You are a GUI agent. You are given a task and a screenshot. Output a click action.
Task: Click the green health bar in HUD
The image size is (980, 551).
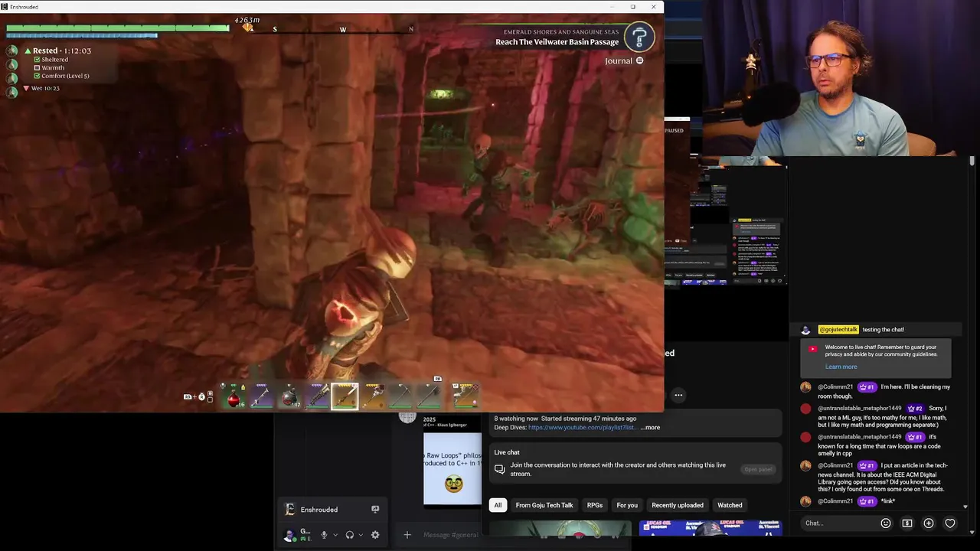coord(117,28)
